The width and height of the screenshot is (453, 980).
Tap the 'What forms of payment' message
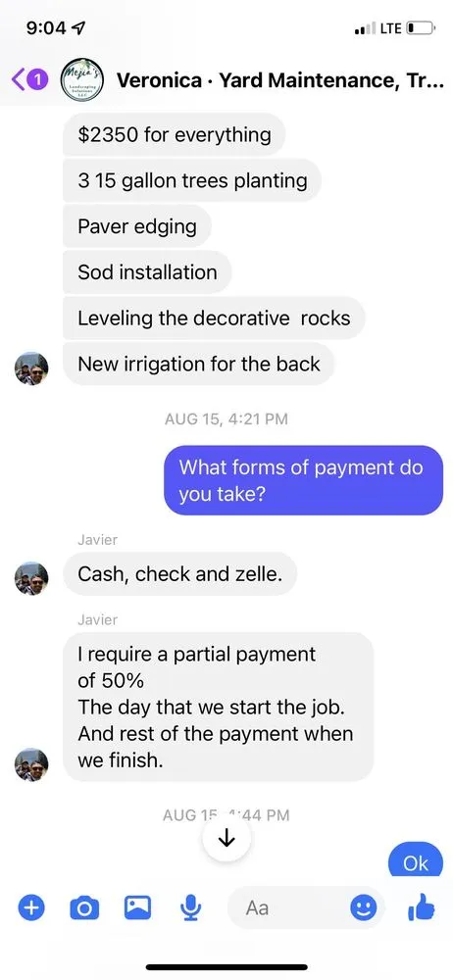pyautogui.click(x=303, y=480)
